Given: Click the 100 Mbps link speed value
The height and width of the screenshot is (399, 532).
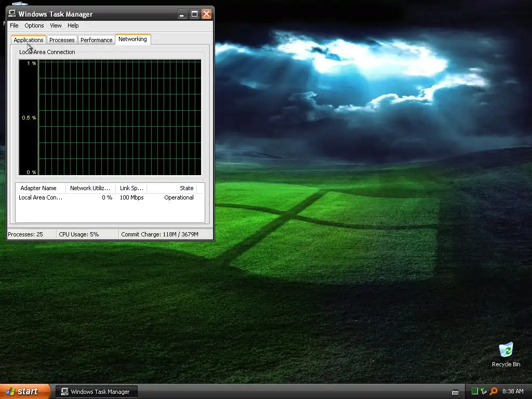Looking at the screenshot, I should (131, 197).
